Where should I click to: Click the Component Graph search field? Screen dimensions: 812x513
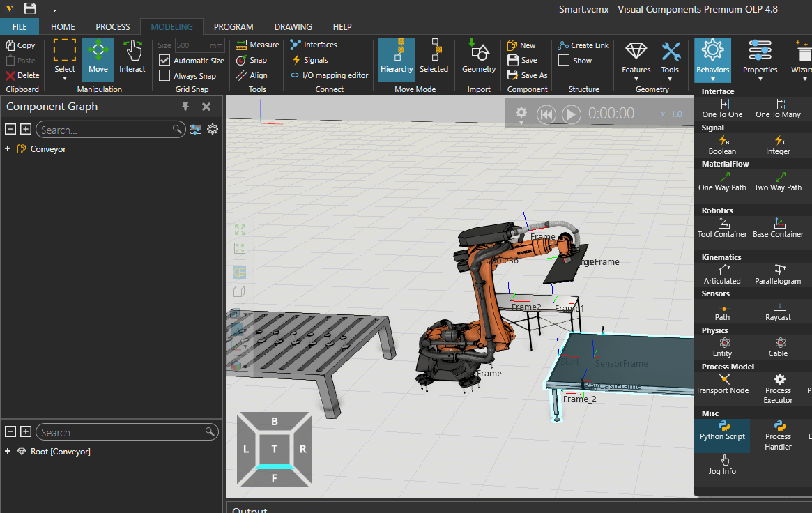(110, 130)
